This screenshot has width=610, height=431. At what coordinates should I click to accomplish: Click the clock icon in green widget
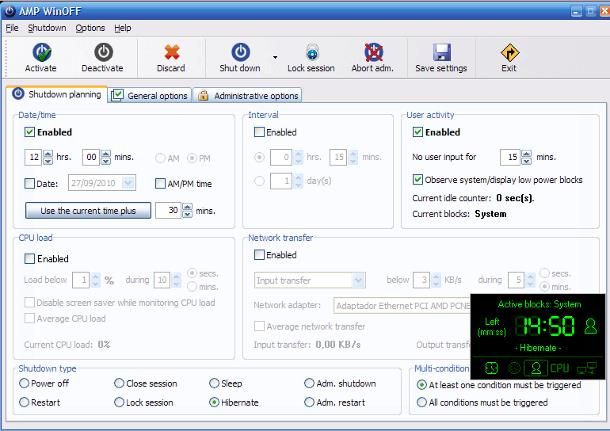coord(491,368)
